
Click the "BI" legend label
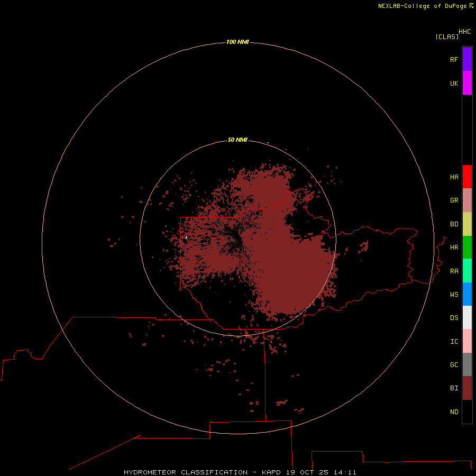[454, 388]
